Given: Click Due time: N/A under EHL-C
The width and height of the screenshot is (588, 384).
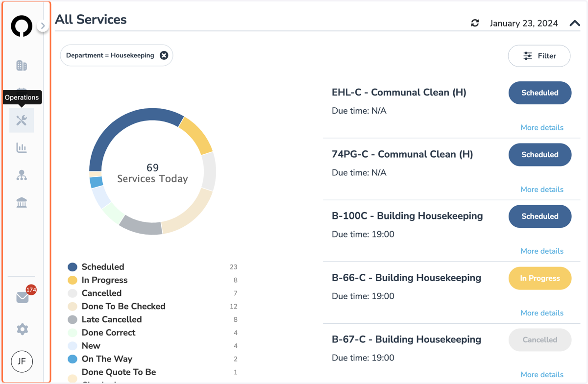Looking at the screenshot, I should (359, 111).
